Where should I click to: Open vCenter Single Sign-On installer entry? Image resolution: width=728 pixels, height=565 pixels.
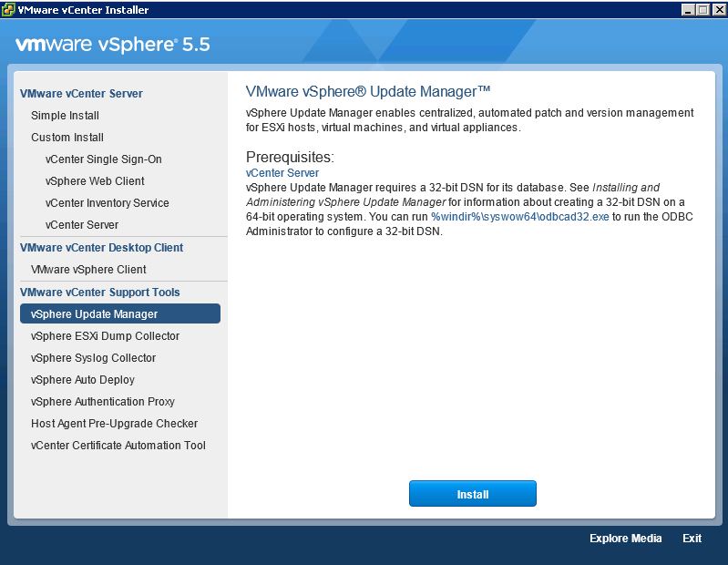coord(104,159)
